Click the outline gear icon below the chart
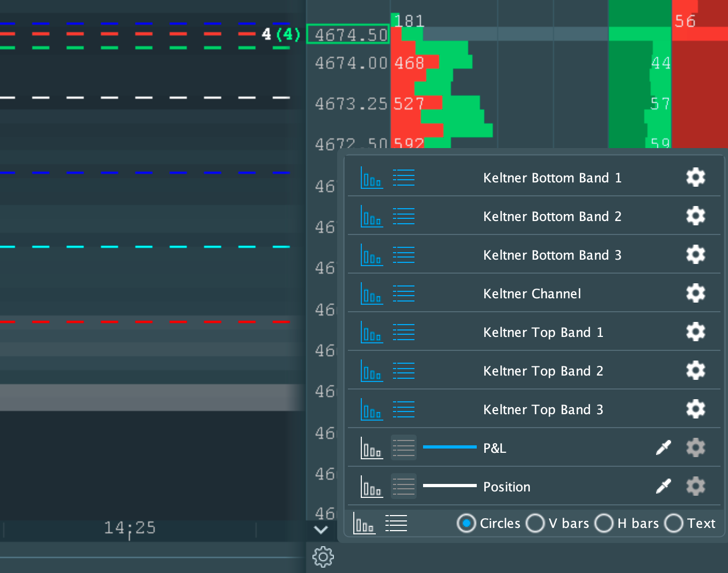Screen dimensions: 728x573 point(323,557)
